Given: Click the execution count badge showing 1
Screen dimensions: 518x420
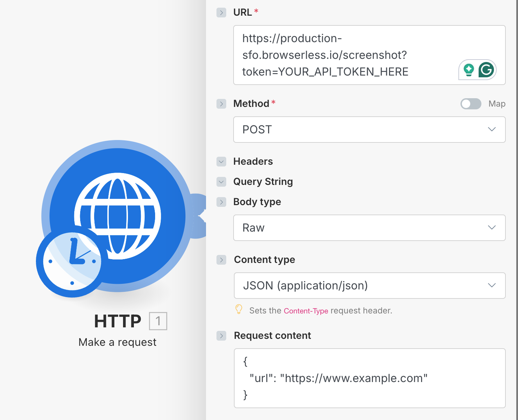Looking at the screenshot, I should click(x=159, y=321).
